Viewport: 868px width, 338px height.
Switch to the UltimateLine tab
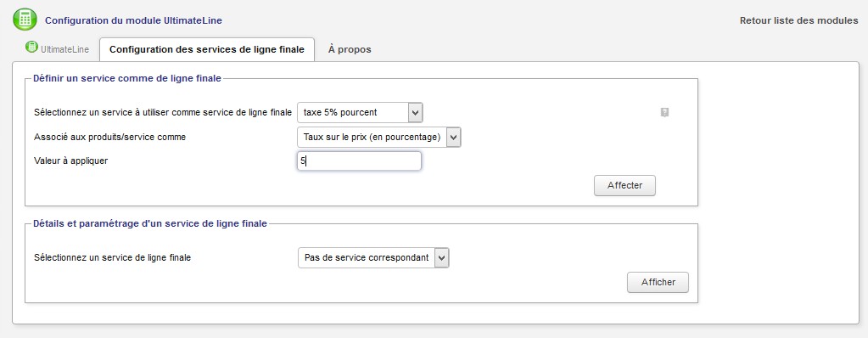(x=57, y=49)
